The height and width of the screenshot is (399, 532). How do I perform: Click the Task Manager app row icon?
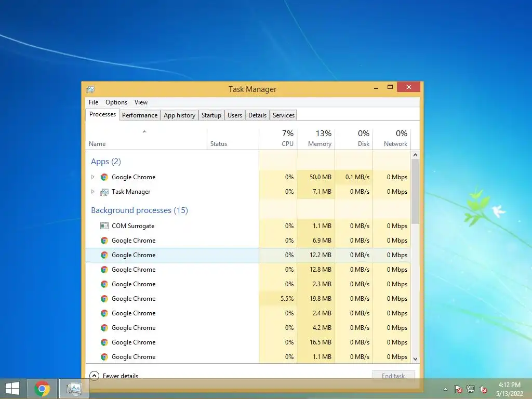tap(104, 192)
